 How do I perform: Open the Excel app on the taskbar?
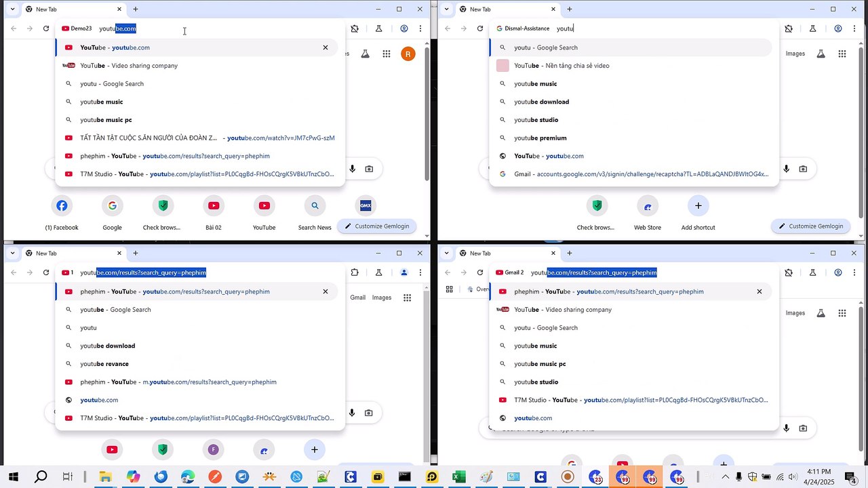tap(459, 477)
